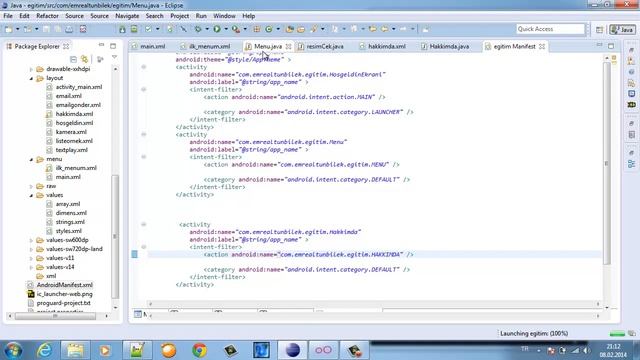This screenshot has width=640, height=360.
Task: Click the New file toolbar icon
Action: click(x=9, y=29)
